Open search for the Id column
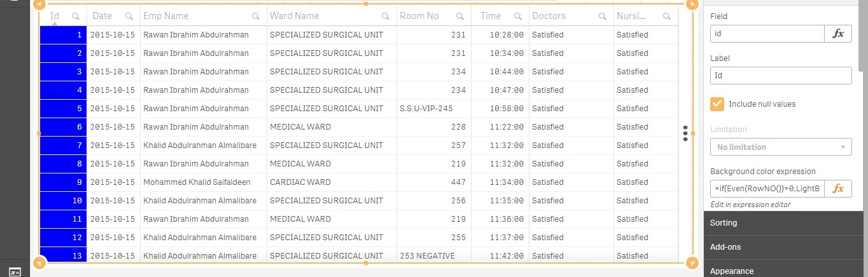Screen dimensions: 868x277 [x=76, y=16]
